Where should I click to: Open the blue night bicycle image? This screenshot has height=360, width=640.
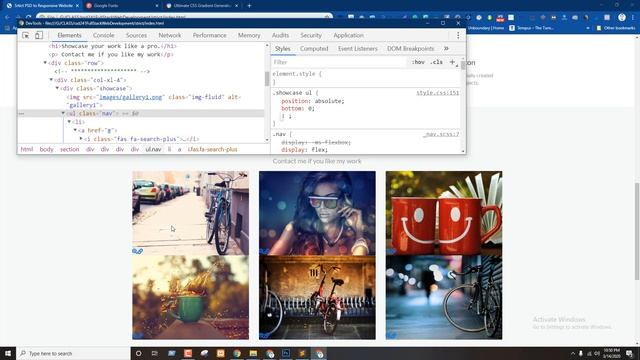click(444, 297)
